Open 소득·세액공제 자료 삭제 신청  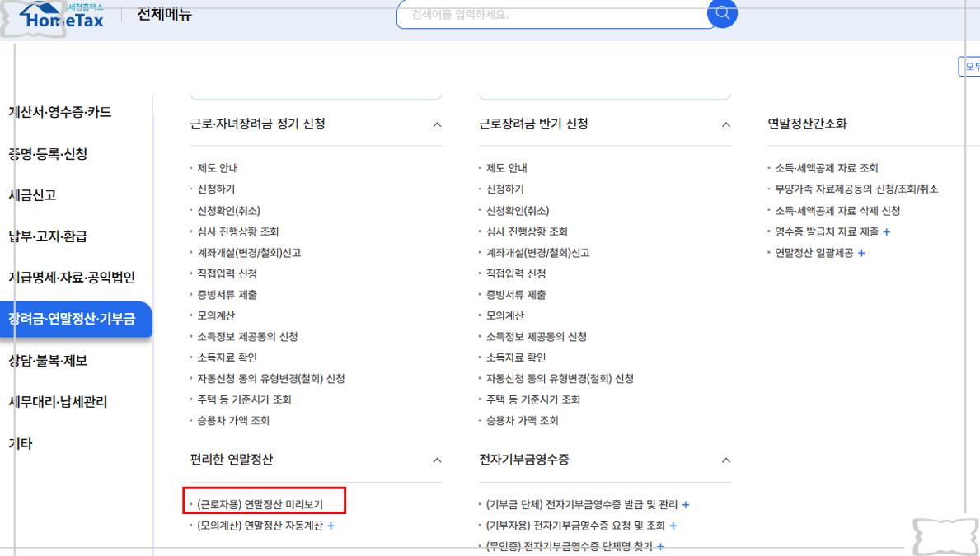837,211
